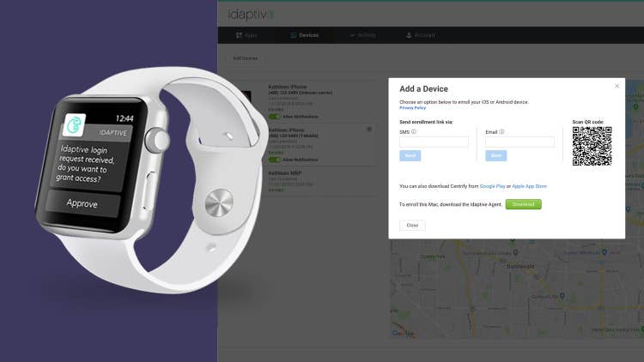Click the Email info icon
Image resolution: width=644 pixels, height=362 pixels.
coord(501,132)
